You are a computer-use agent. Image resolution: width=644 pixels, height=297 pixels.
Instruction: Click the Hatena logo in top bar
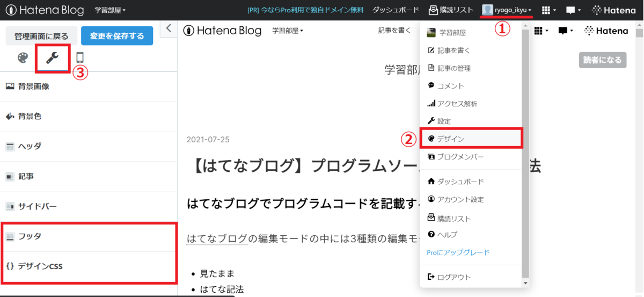[x=613, y=10]
